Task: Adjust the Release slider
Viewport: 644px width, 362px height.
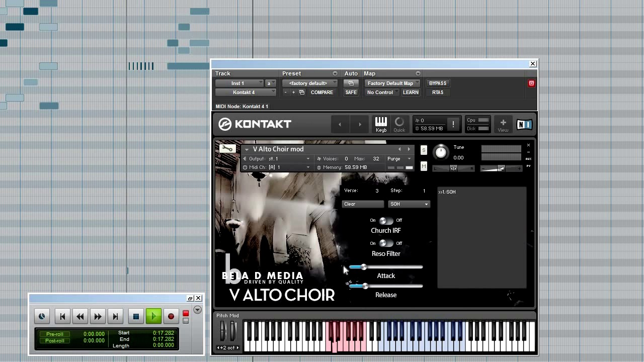Action: pyautogui.click(x=385, y=286)
